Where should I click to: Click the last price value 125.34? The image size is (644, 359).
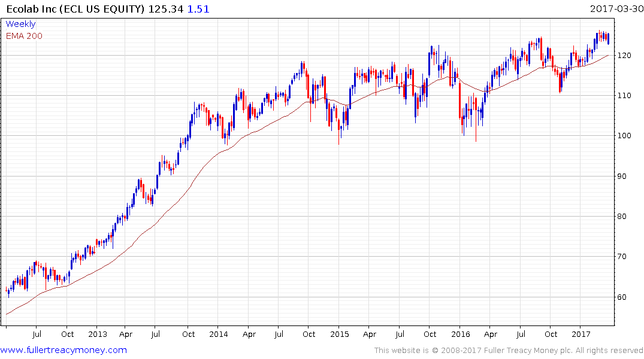165,9
